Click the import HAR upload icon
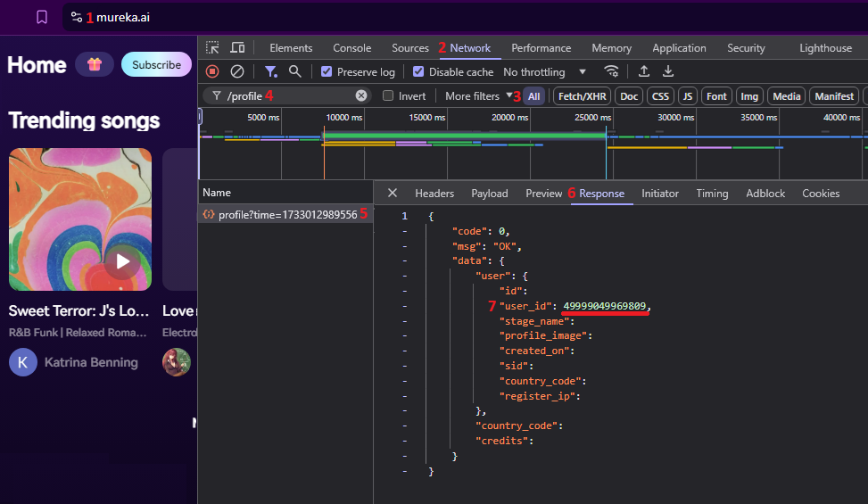868x504 pixels. coord(643,71)
